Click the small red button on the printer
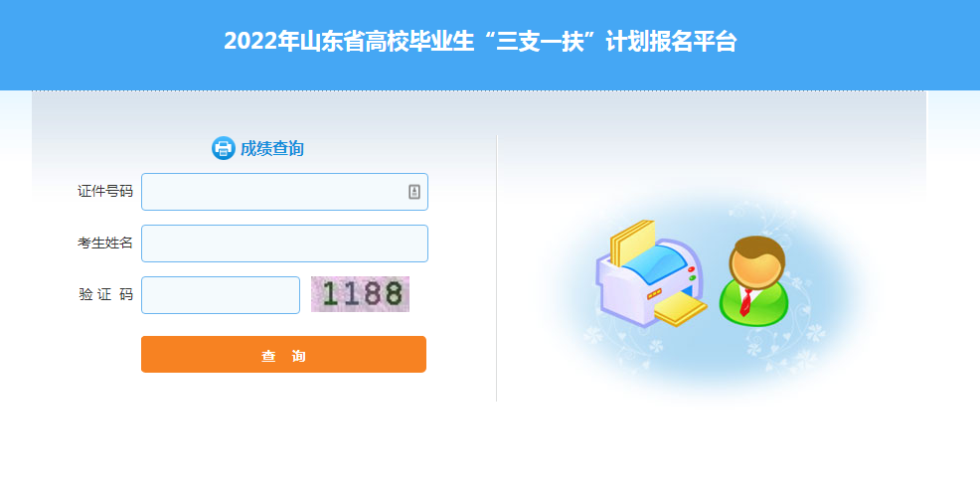 pyautogui.click(x=691, y=268)
